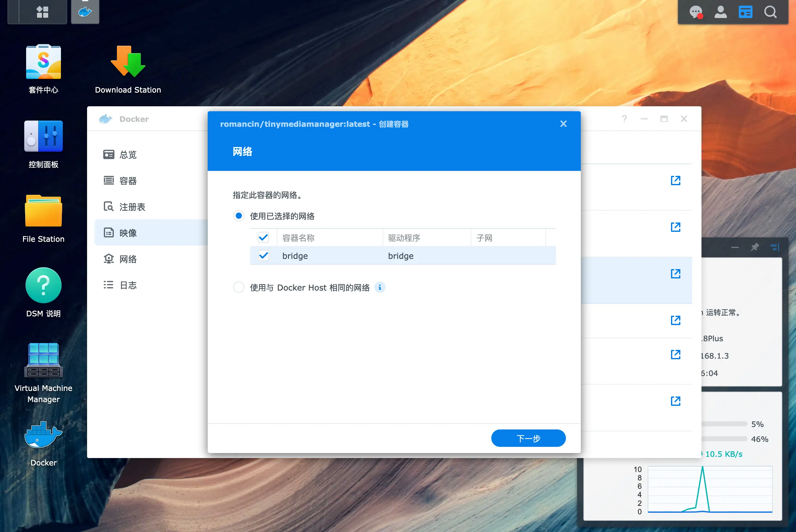Click the Docker whale logo in window title

click(106, 119)
